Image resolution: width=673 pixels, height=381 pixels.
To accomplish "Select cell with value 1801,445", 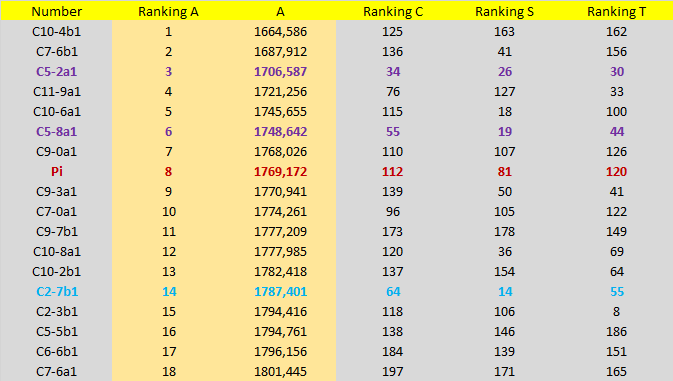I will [x=280, y=372].
